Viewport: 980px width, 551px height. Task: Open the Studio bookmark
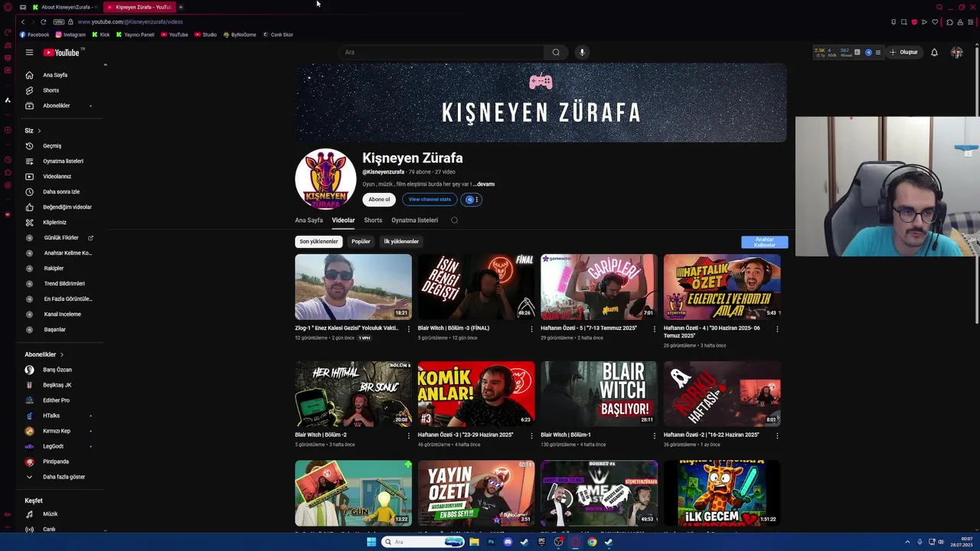(x=206, y=34)
